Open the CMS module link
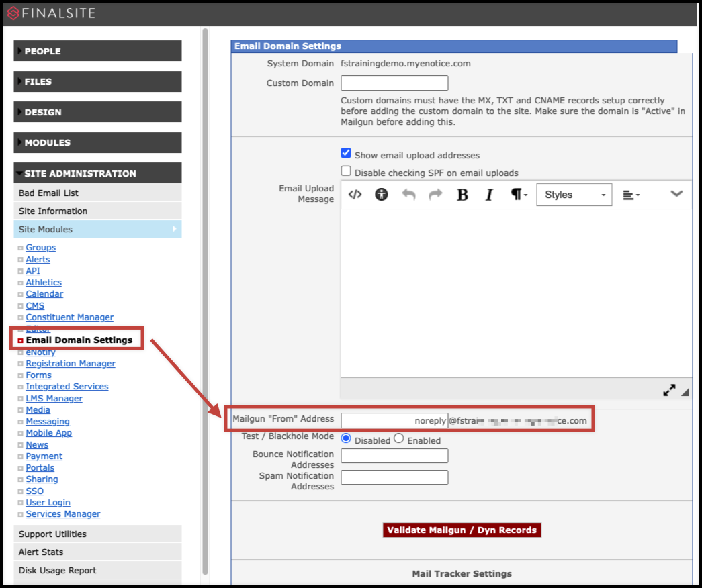This screenshot has width=702, height=588. click(x=35, y=305)
